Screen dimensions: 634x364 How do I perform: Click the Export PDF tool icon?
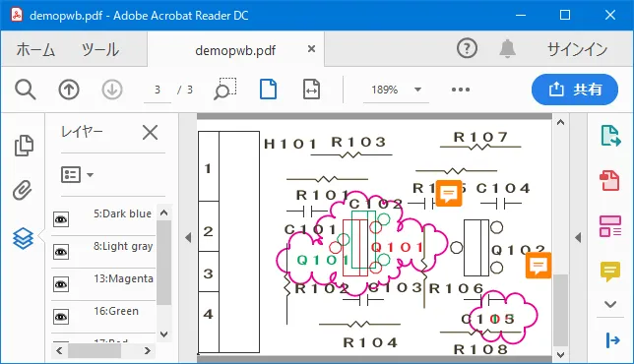click(x=610, y=136)
